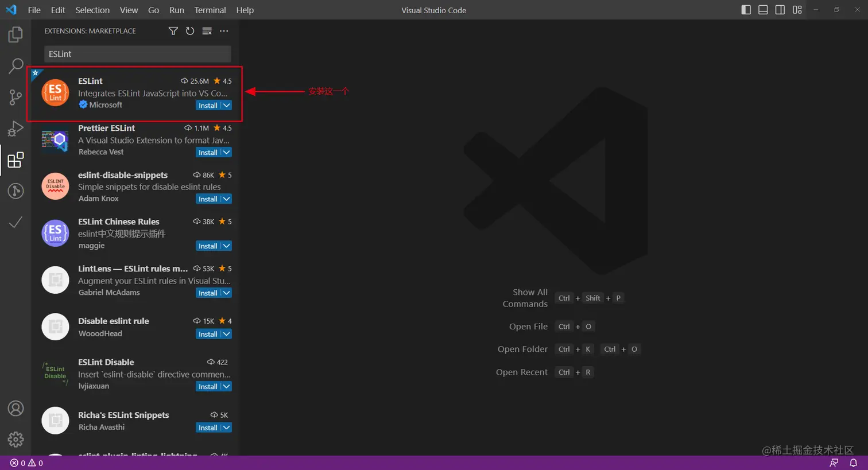Expand install options for Richa's ESLint Snippets

click(x=227, y=428)
